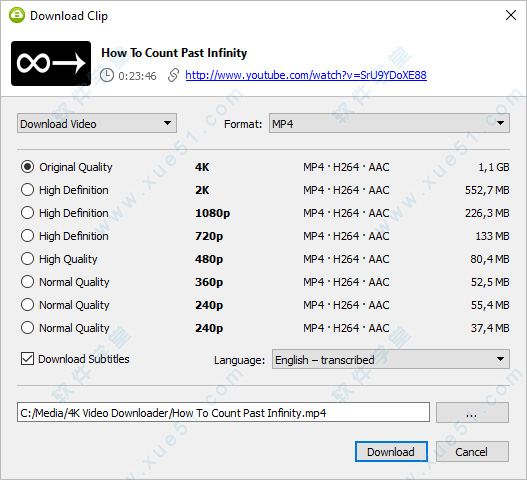Click the clock duration icon

click(x=107, y=75)
